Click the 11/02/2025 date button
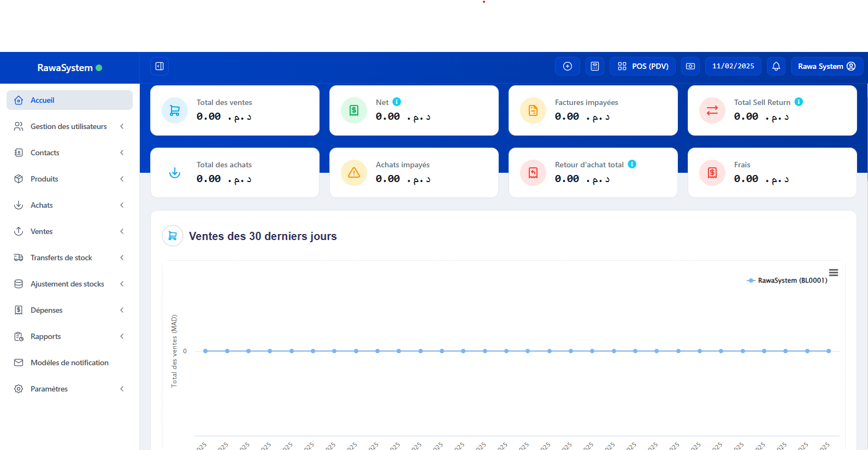This screenshot has width=868, height=450. tap(733, 66)
